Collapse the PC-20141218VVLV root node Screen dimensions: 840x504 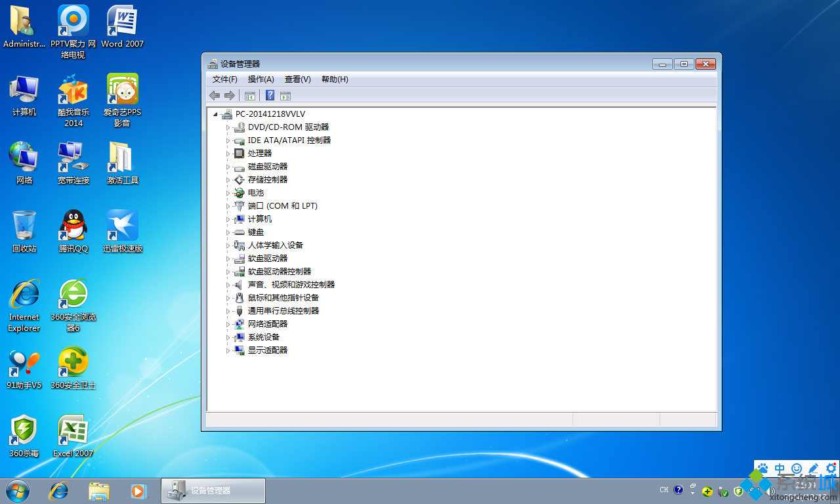(215, 114)
